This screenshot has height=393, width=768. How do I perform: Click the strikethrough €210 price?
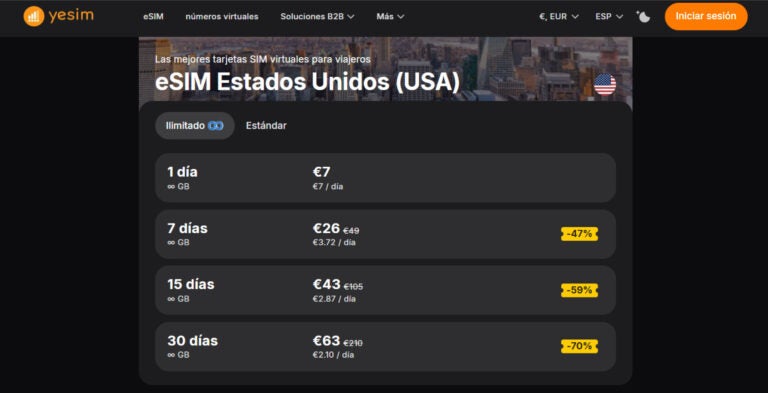(353, 343)
